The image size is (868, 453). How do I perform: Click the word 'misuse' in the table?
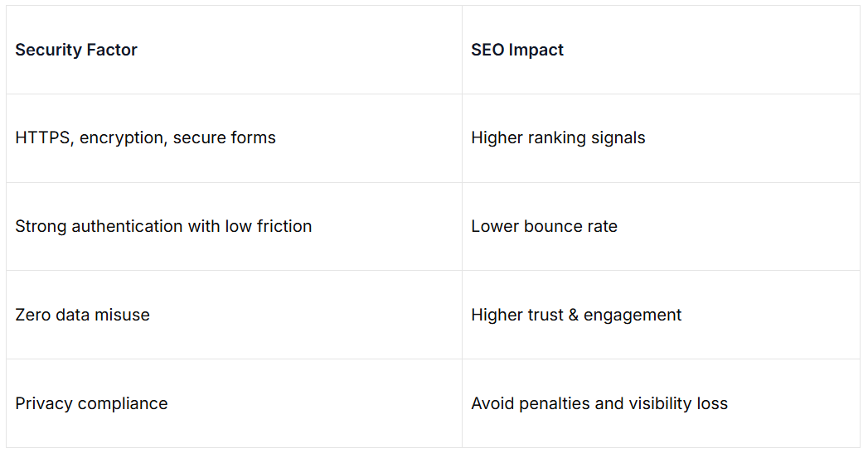[x=122, y=315]
